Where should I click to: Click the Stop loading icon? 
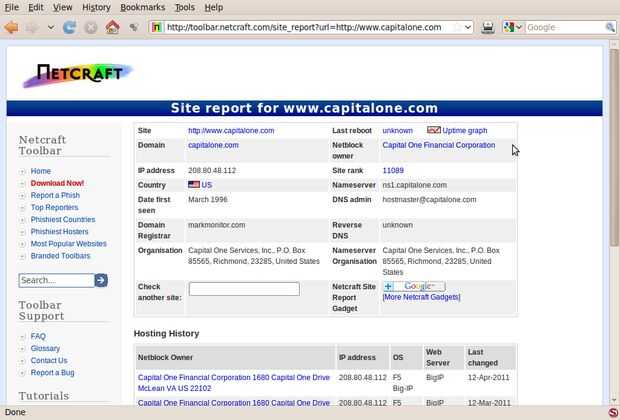coord(91,27)
